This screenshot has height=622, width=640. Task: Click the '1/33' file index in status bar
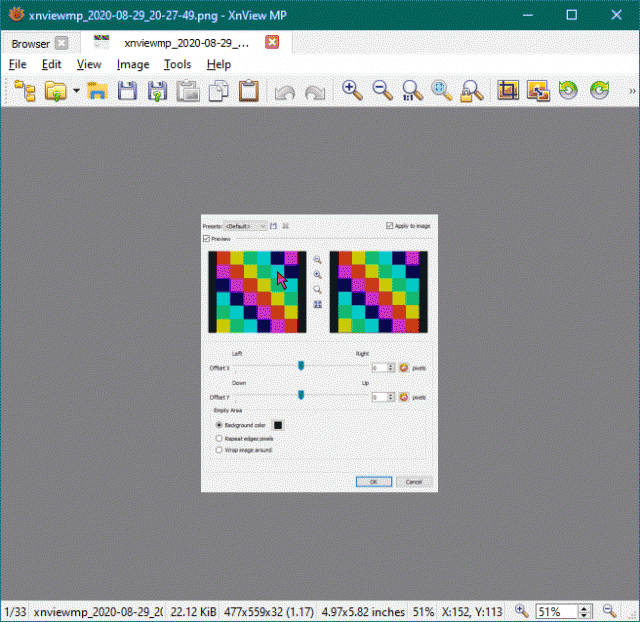pyautogui.click(x=15, y=612)
